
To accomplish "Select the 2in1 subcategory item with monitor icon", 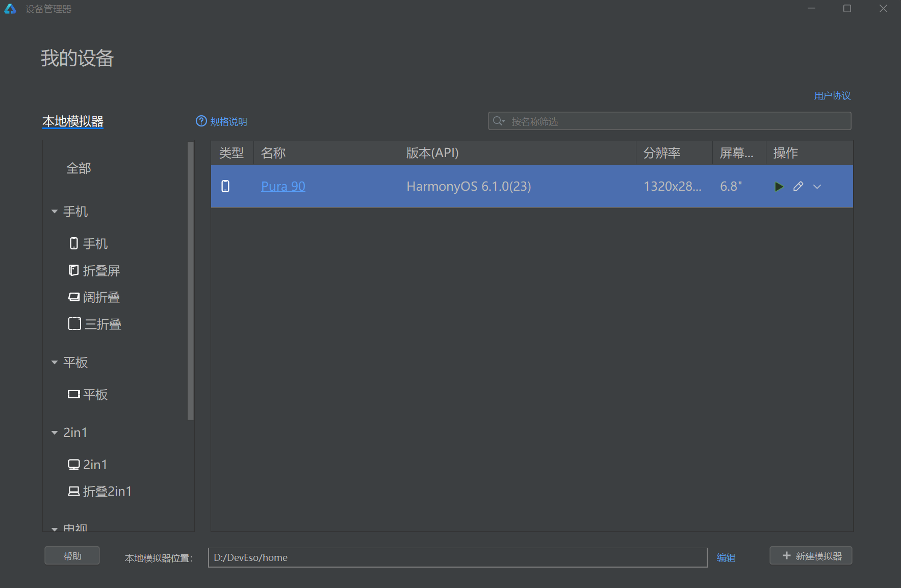I will point(88,465).
